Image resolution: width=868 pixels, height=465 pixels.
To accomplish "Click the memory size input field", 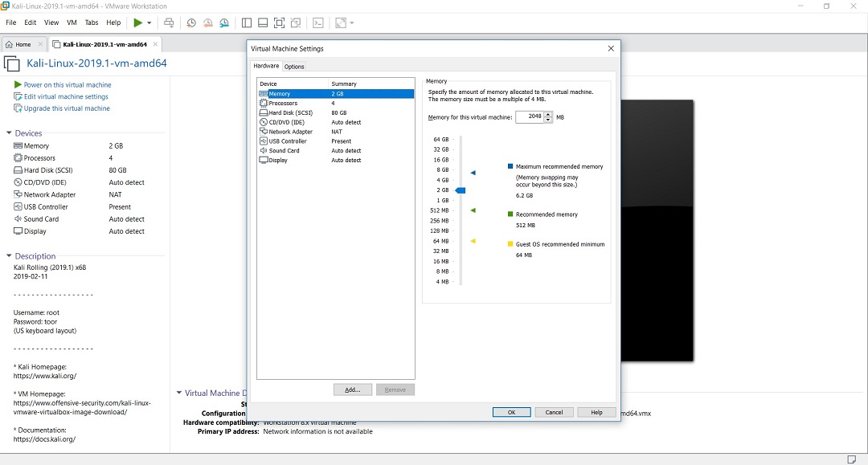I will click(x=530, y=116).
